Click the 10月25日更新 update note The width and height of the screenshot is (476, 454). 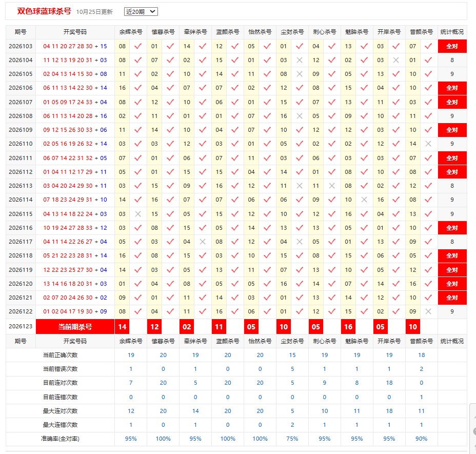click(94, 12)
